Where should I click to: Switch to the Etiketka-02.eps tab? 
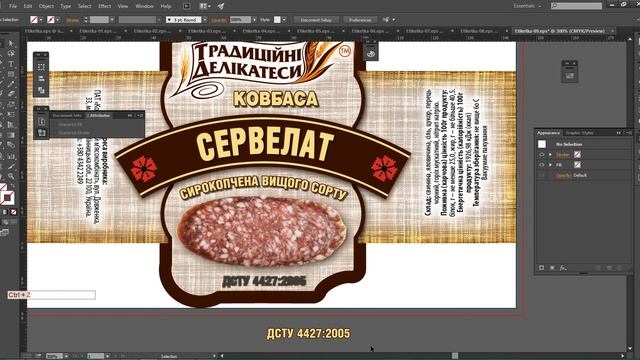click(152, 31)
